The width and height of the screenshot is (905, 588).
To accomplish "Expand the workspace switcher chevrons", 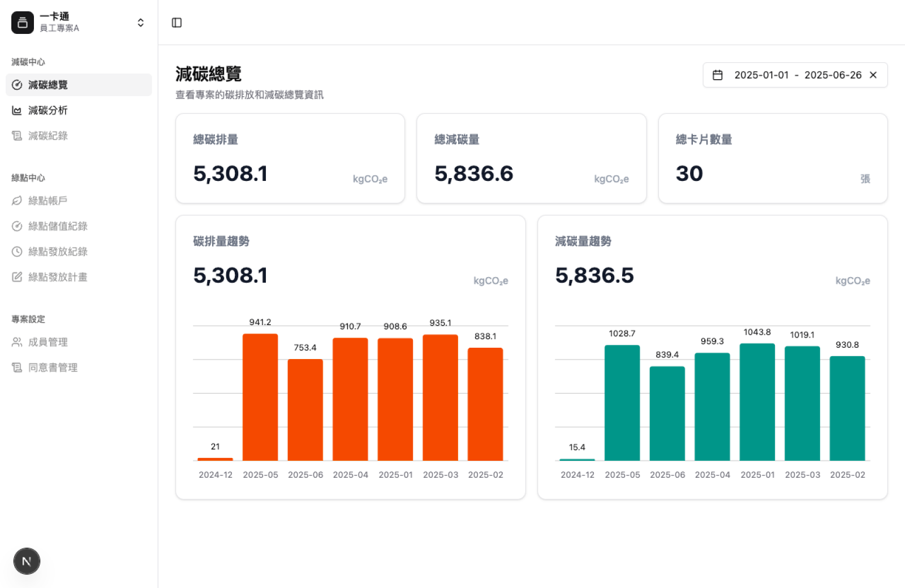I will (x=140, y=22).
